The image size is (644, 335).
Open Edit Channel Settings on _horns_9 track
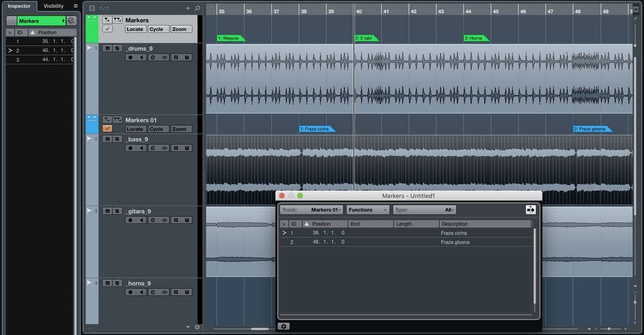point(153,292)
